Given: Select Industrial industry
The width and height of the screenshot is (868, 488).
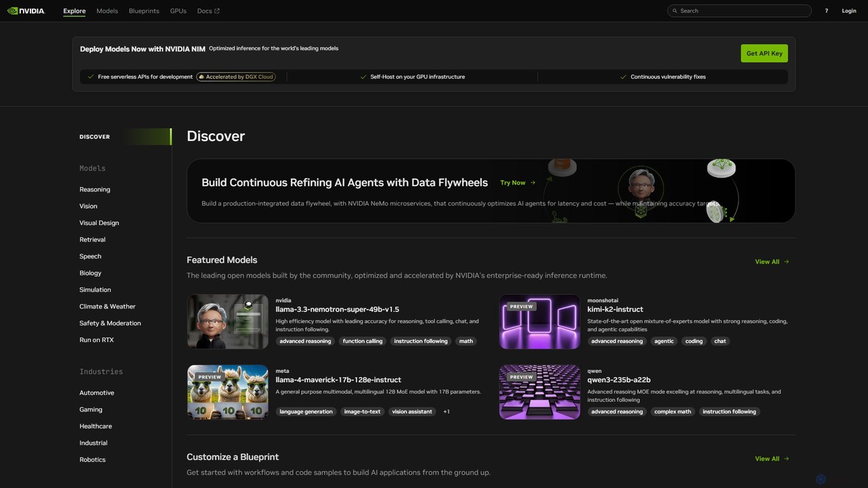Looking at the screenshot, I should (x=93, y=443).
